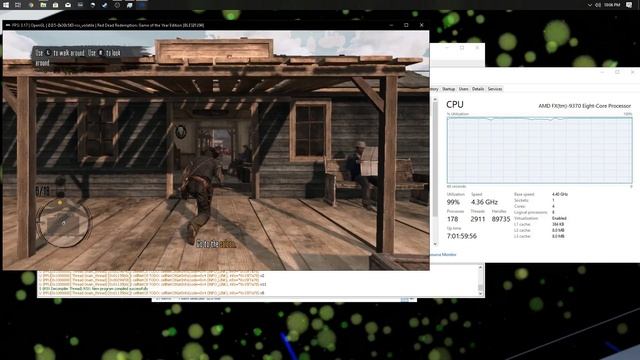Viewport: 640px width, 360px height.
Task: Click the emulator log scrollbar down arrow
Action: 480,293
